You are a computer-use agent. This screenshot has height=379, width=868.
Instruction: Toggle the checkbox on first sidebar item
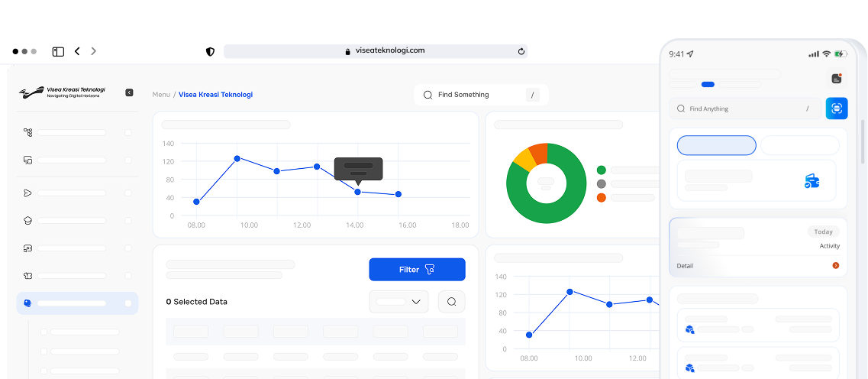pyautogui.click(x=128, y=132)
